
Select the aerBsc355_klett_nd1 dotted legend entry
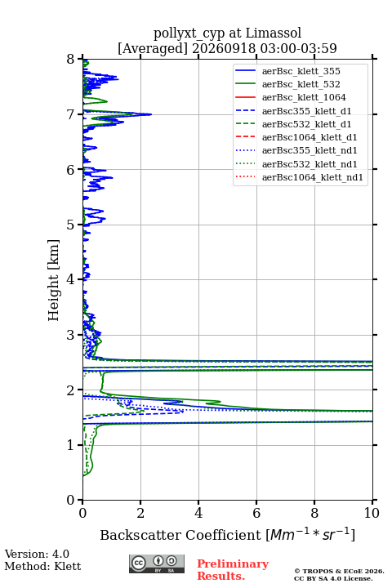[296, 150]
